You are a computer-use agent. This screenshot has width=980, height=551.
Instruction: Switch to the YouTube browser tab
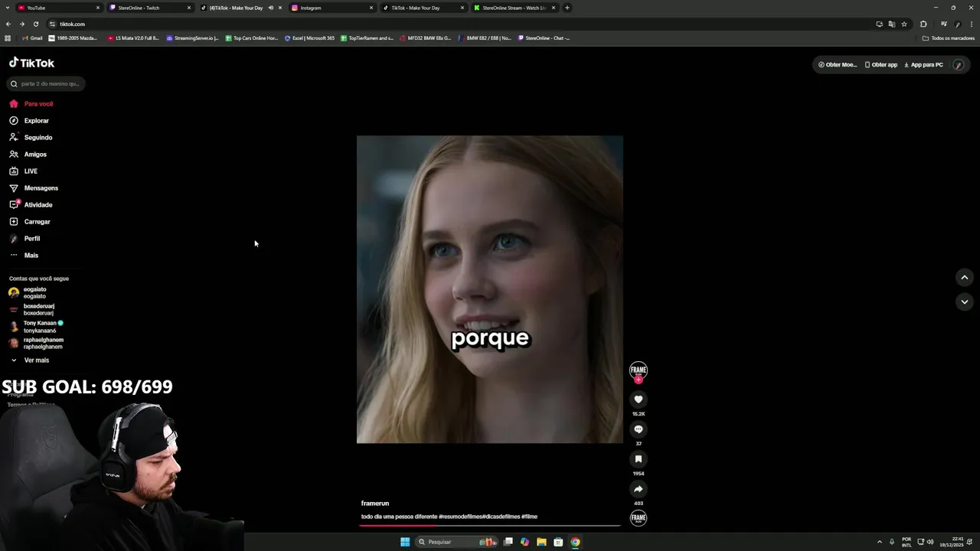[x=59, y=8]
